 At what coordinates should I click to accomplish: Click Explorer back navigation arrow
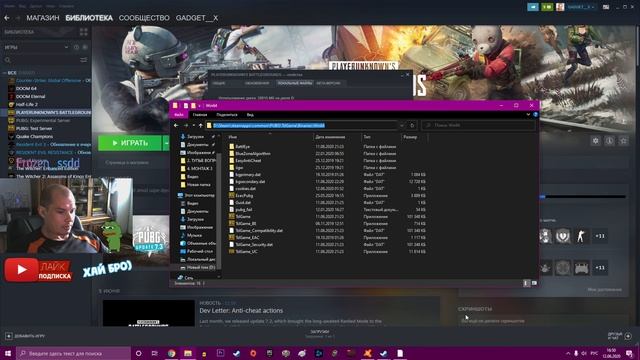176,125
